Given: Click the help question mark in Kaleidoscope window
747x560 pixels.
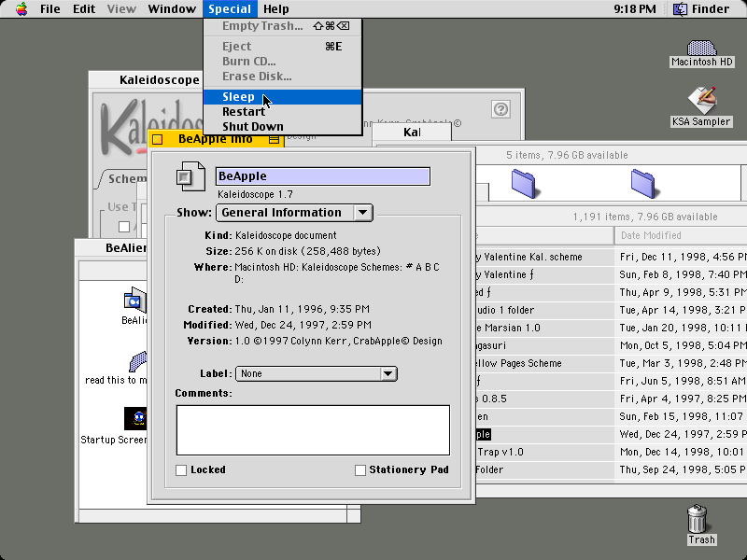Looking at the screenshot, I should point(500,109).
